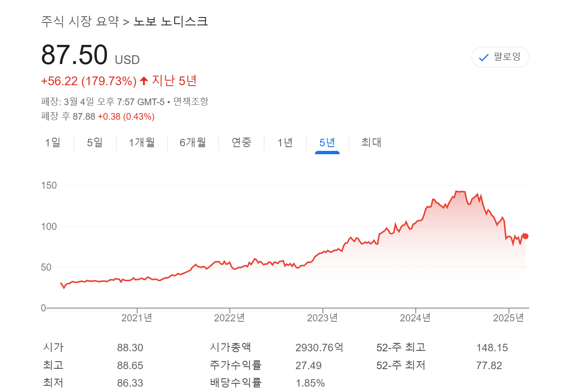The image size is (581, 392).
Task: Click the 주가수익률 label
Action: click(236, 365)
